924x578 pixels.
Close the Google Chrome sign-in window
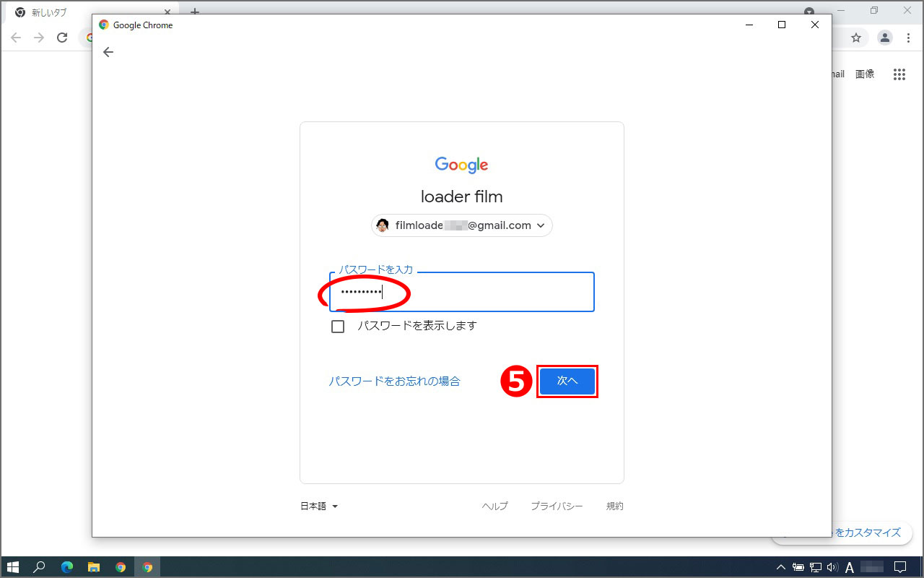coord(815,25)
